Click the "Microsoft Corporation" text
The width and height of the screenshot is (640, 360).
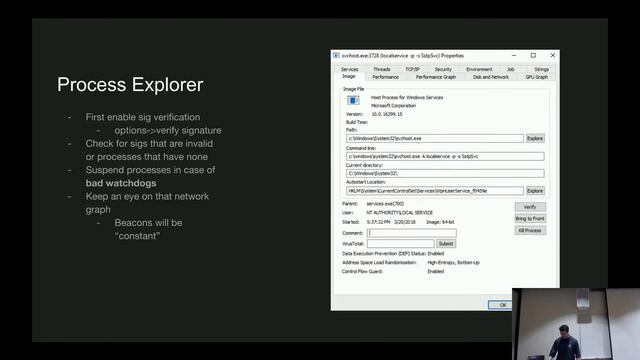click(x=393, y=106)
